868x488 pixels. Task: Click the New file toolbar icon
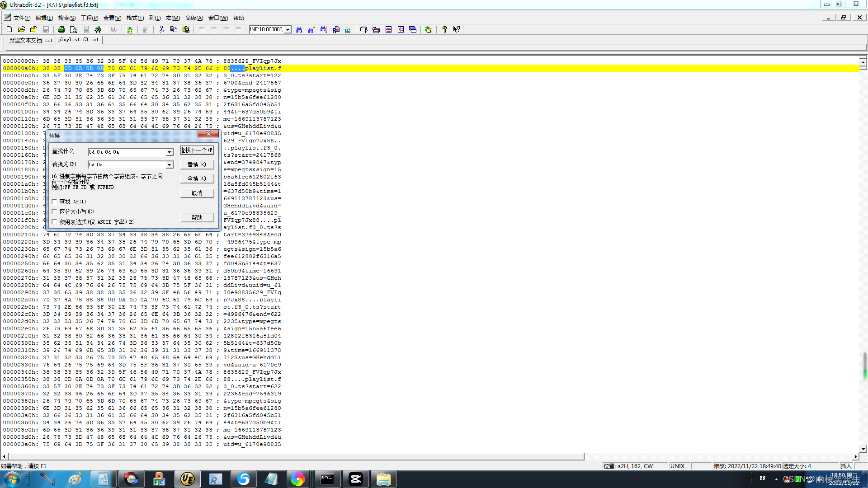(9, 29)
